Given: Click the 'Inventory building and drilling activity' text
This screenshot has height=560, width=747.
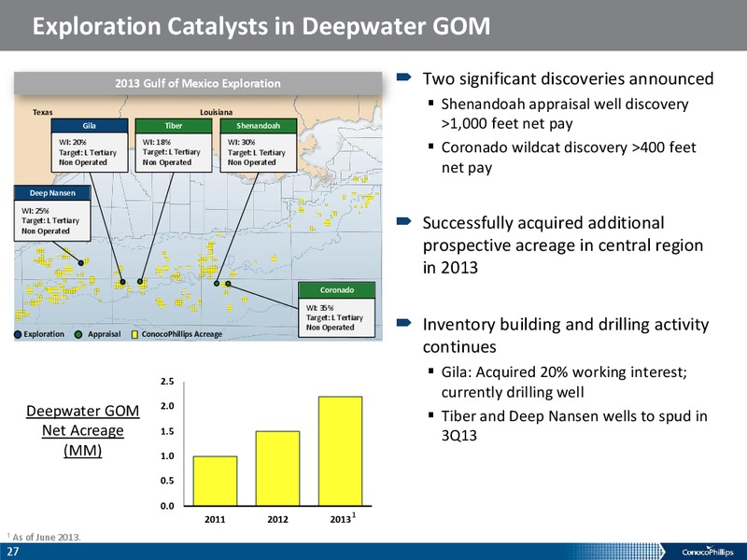Looking at the screenshot, I should [566, 324].
